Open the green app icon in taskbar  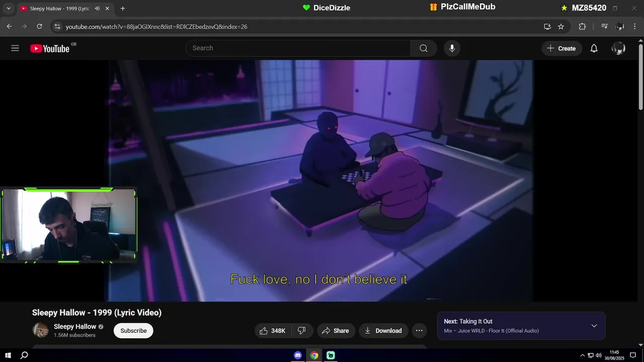coord(331,355)
